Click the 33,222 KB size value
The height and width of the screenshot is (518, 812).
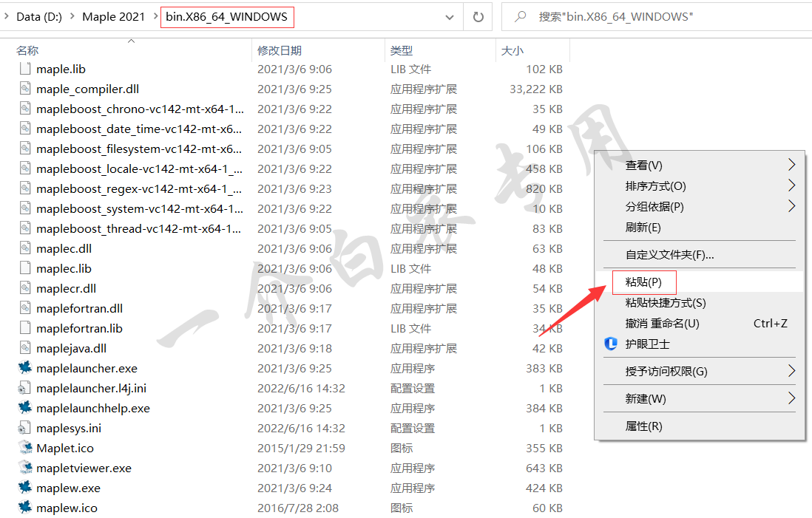click(536, 89)
